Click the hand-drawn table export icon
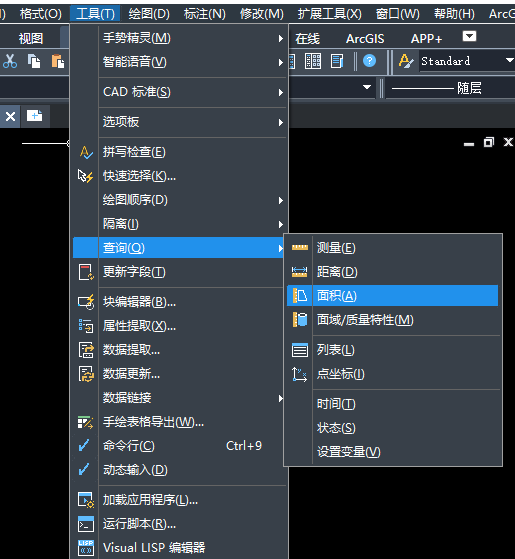Image resolution: width=515 pixels, height=559 pixels. (86, 422)
